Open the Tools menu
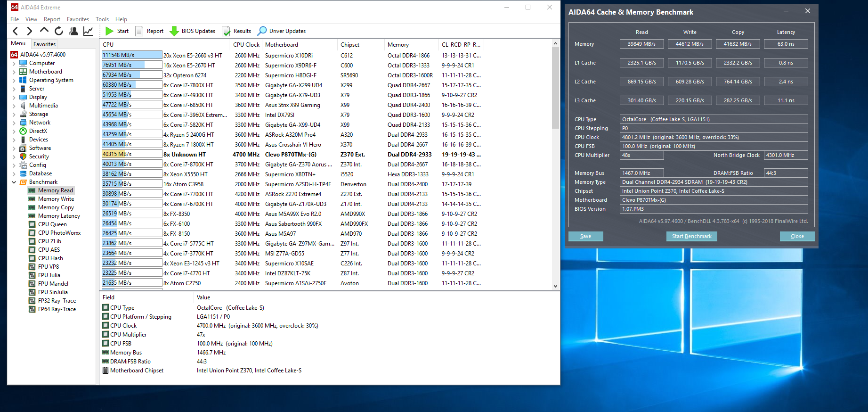The height and width of the screenshot is (412, 868). (x=102, y=19)
